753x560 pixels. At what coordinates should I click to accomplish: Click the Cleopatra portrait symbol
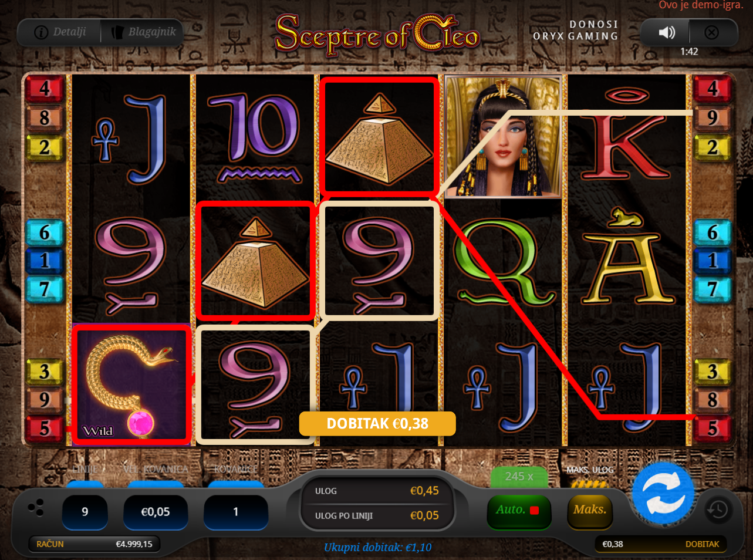click(502, 137)
